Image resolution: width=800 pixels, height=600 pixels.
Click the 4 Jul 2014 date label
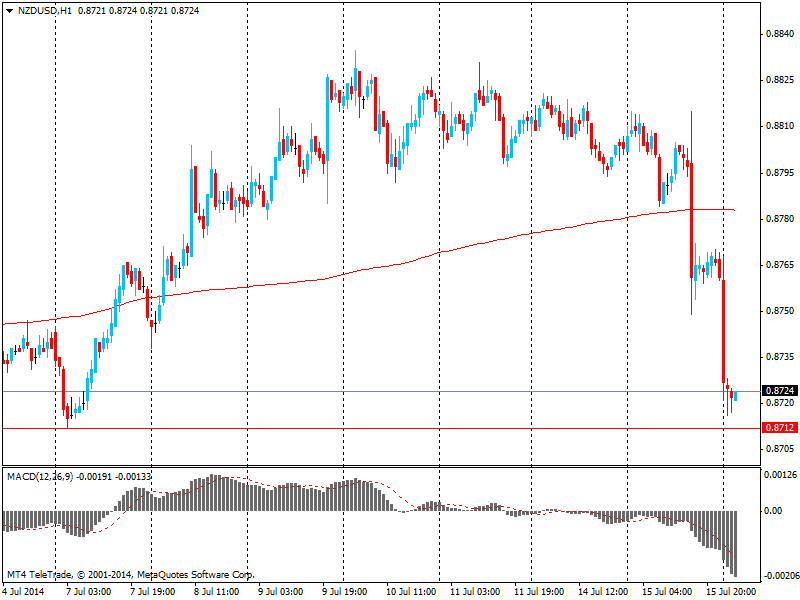tap(25, 592)
